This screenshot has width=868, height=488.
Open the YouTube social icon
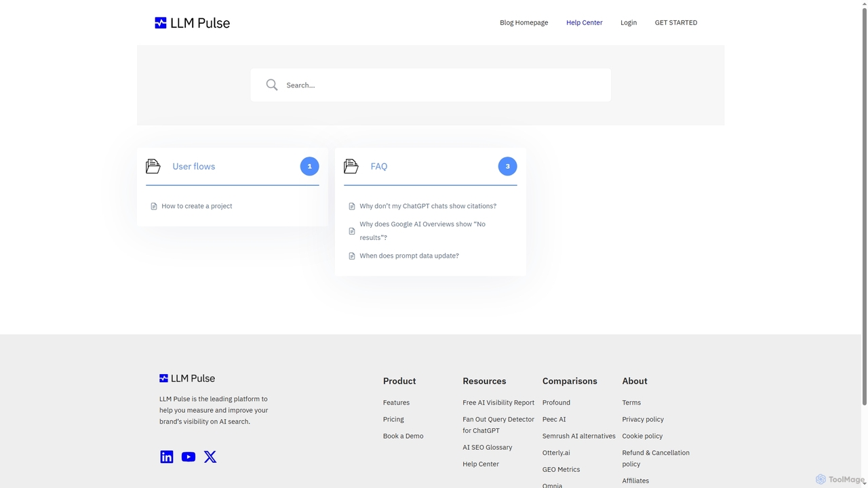pyautogui.click(x=189, y=457)
